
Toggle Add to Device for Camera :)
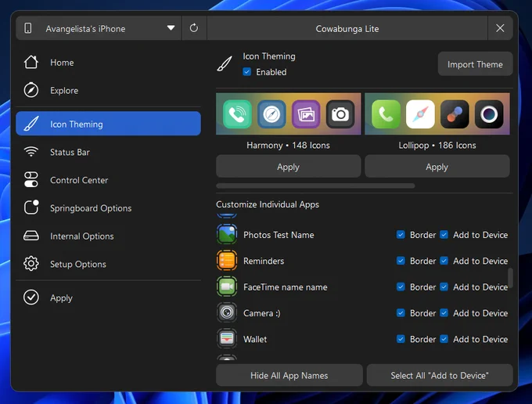pyautogui.click(x=444, y=313)
